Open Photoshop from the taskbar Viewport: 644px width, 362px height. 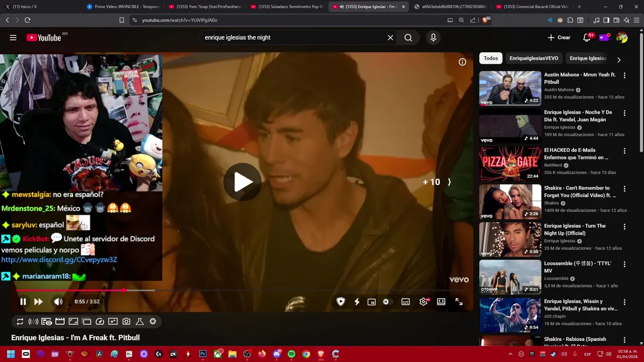click(x=203, y=354)
